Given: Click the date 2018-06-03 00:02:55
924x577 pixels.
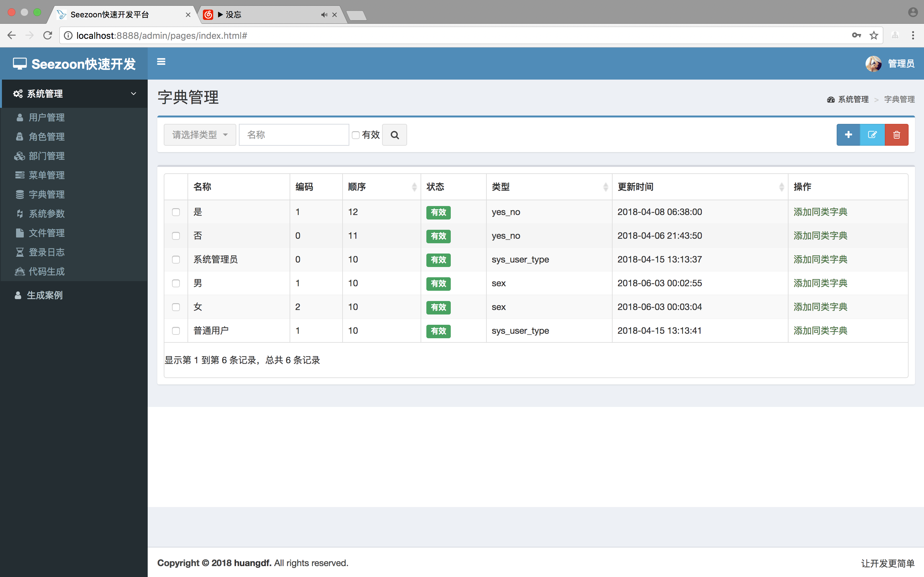Looking at the screenshot, I should (x=659, y=283).
